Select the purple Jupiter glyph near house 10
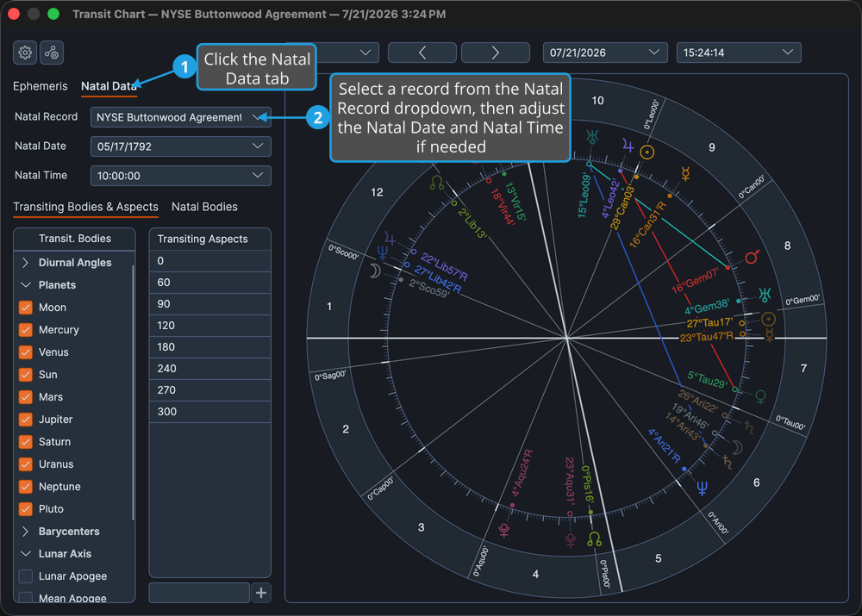Screen dimensions: 862x616 [628, 146]
